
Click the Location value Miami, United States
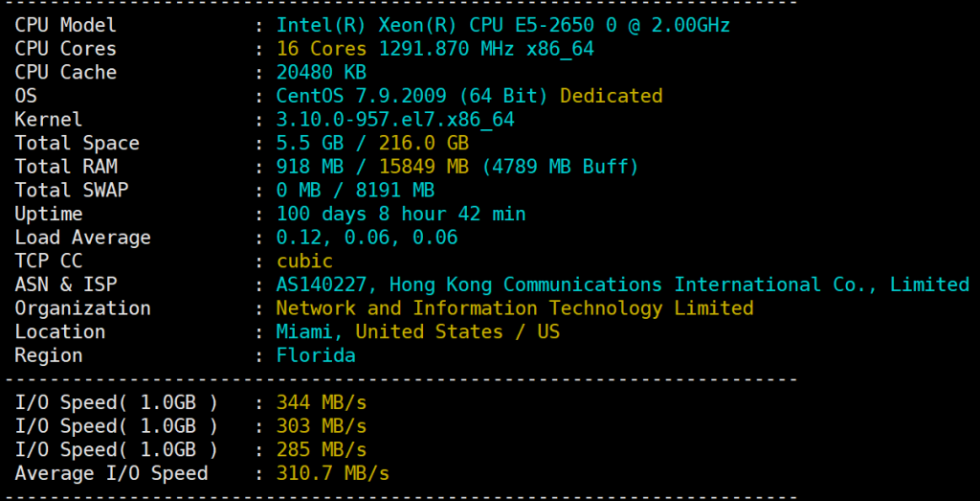pyautogui.click(x=418, y=331)
